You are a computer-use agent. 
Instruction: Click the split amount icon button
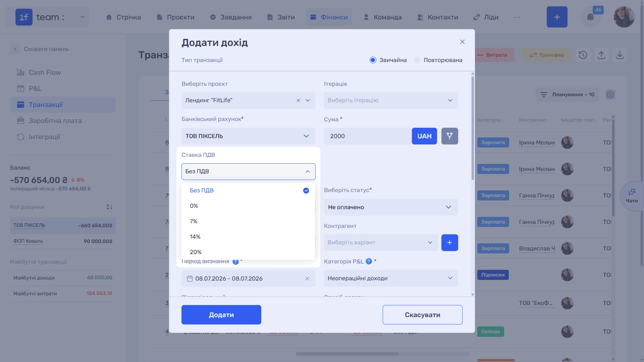click(x=449, y=136)
